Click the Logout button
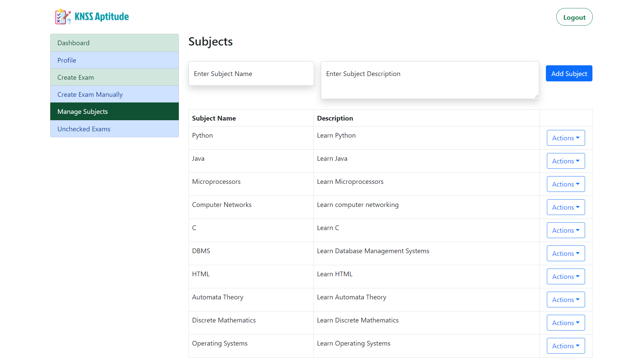The image size is (643, 364). pos(574,17)
